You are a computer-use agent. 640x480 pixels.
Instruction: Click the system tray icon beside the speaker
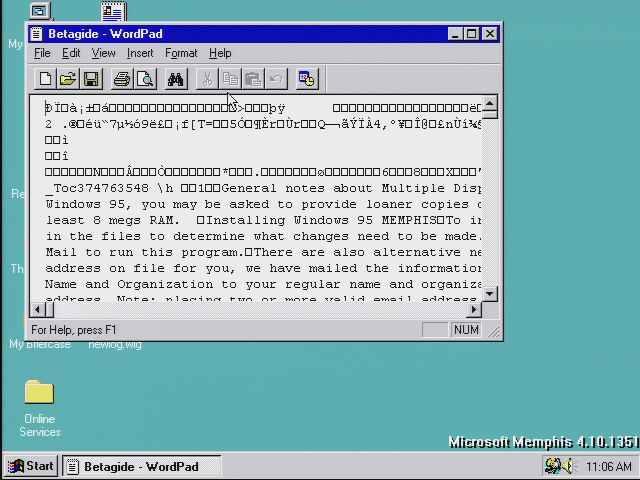(553, 466)
